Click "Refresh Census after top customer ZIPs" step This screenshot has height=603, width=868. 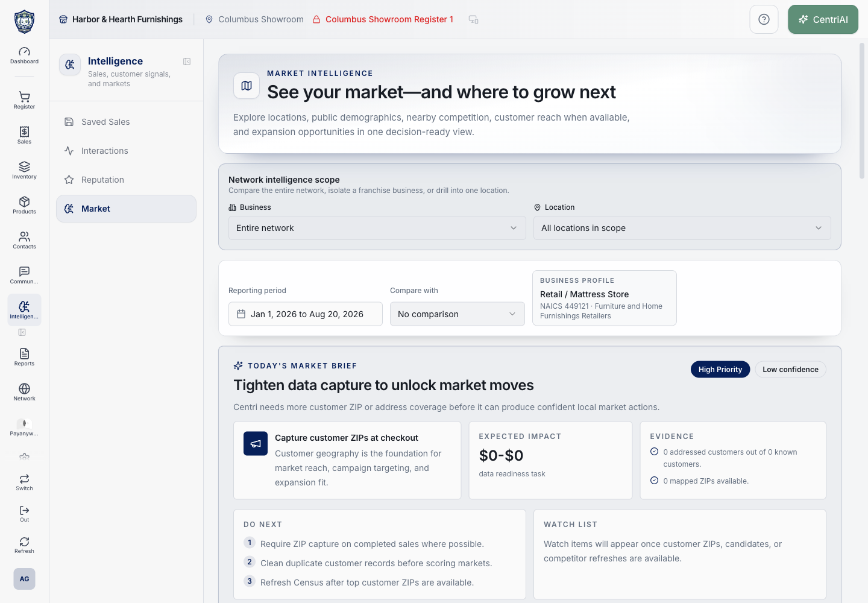[367, 582]
